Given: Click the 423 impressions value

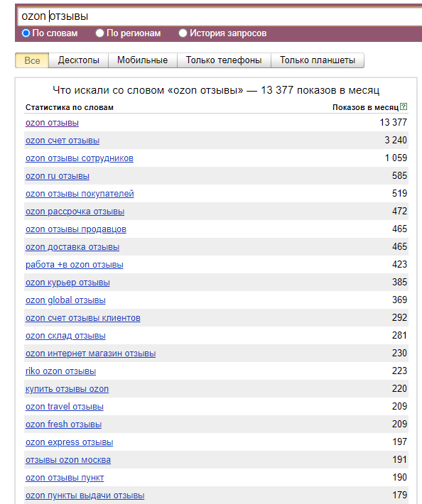Looking at the screenshot, I should [400, 264].
